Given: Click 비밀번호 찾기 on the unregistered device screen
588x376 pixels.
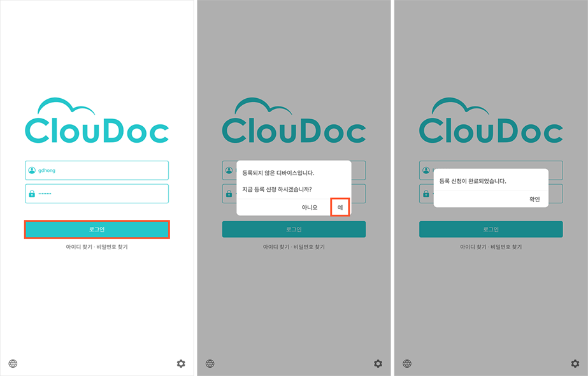Looking at the screenshot, I should coord(310,247).
